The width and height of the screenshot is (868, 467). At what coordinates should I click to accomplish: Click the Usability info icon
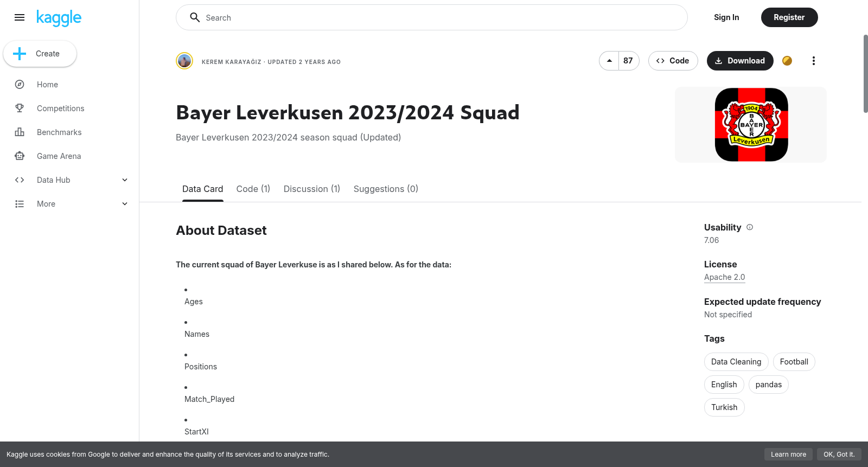[750, 227]
